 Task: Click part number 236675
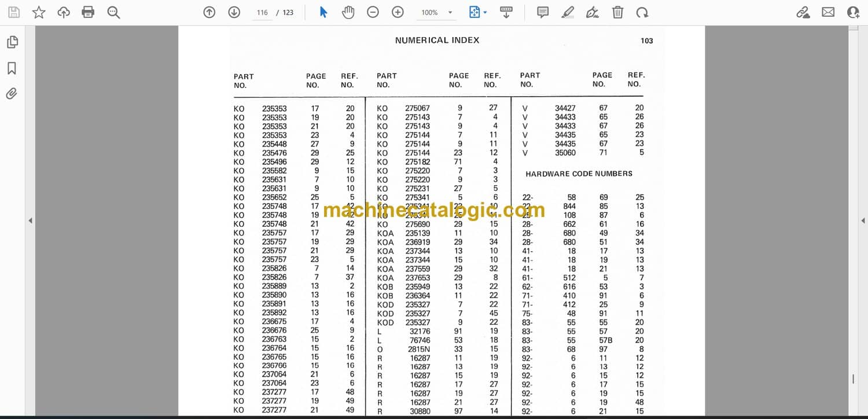pyautogui.click(x=274, y=322)
